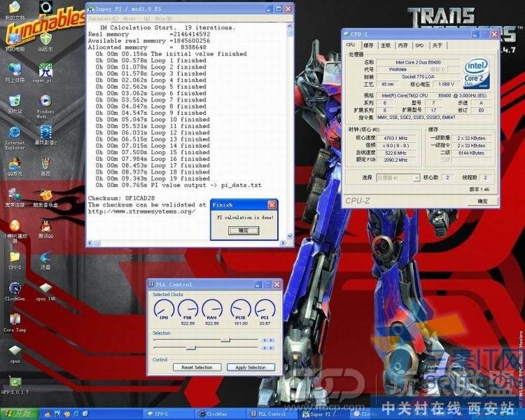
Task: Select the 宽带连接 desktop icon
Action: click(x=15, y=197)
